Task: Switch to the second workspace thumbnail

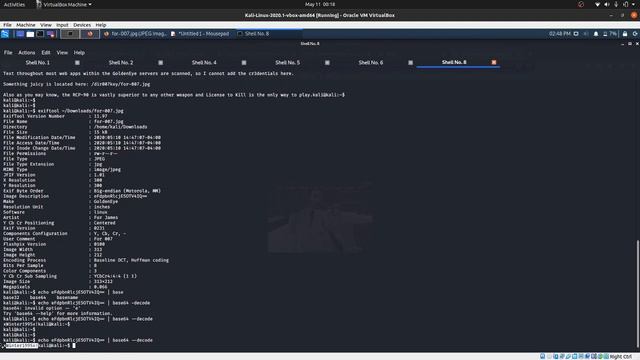Action: (x=90, y=34)
